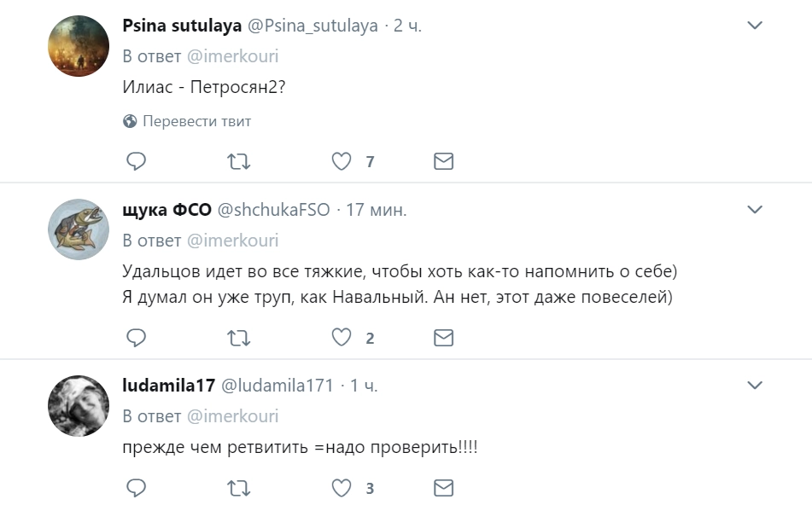The width and height of the screenshot is (812, 505).
Task: Send Psina sutulaya's tweet via direct message
Action: click(443, 161)
